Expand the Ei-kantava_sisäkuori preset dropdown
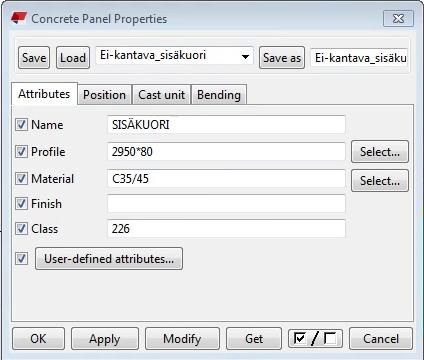 click(x=245, y=57)
